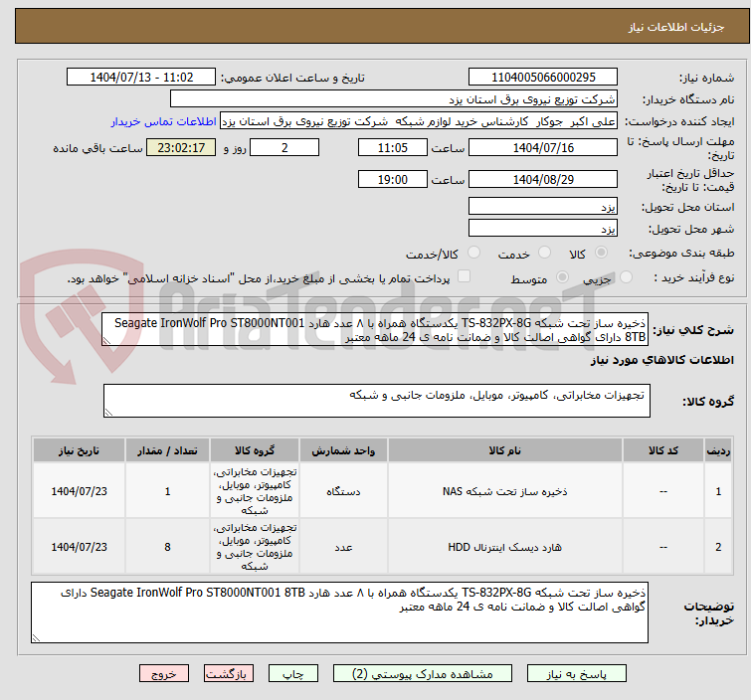Click resize handle of buyer notes box
The height and width of the screenshot is (700, 751).
[x=36, y=637]
